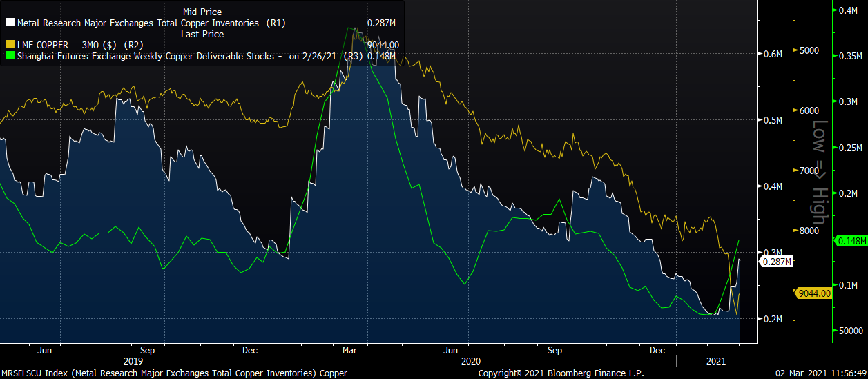Click the Mar month label on the time axis
The image size is (868, 379).
(x=349, y=349)
